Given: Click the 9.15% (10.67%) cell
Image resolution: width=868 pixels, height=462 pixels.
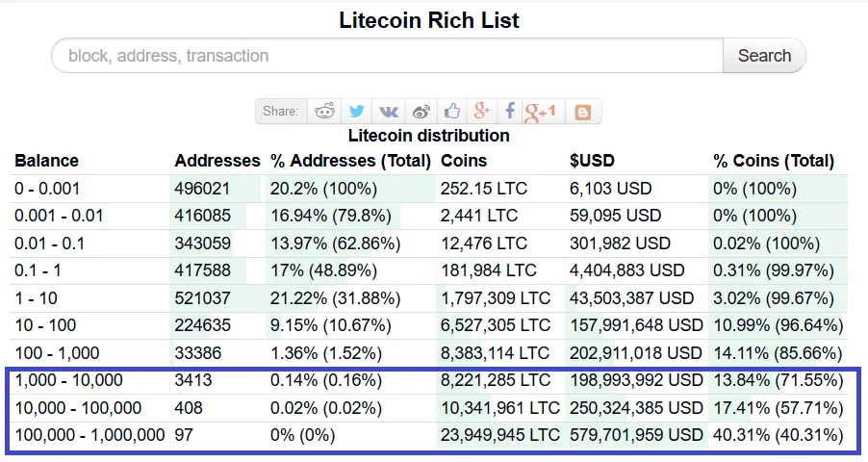Looking at the screenshot, I should 331,325.
